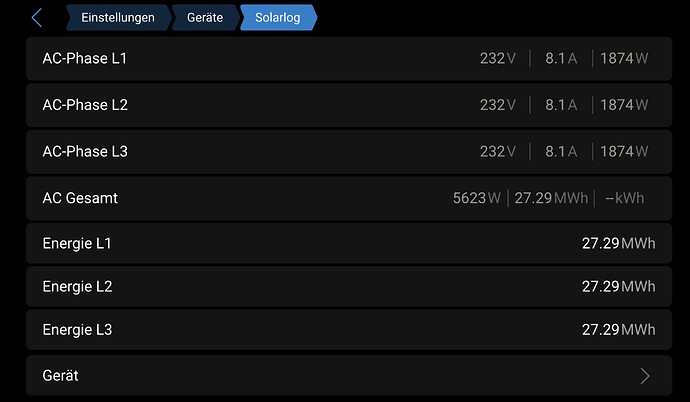690x402 pixels.
Task: Expand Gerät using the right chevron
Action: coord(645,376)
